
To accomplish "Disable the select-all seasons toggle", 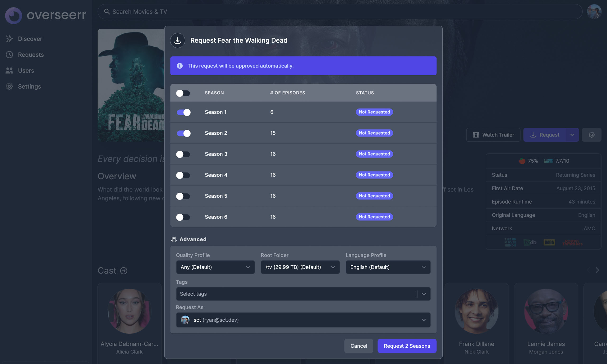I will click(x=183, y=93).
